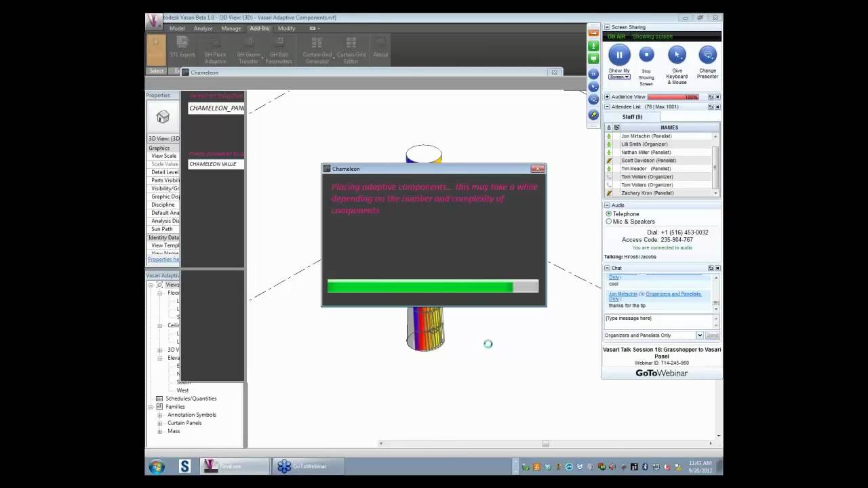This screenshot has width=868, height=488.
Task: Click the drawing pen icon on grab tab
Action: point(593,115)
